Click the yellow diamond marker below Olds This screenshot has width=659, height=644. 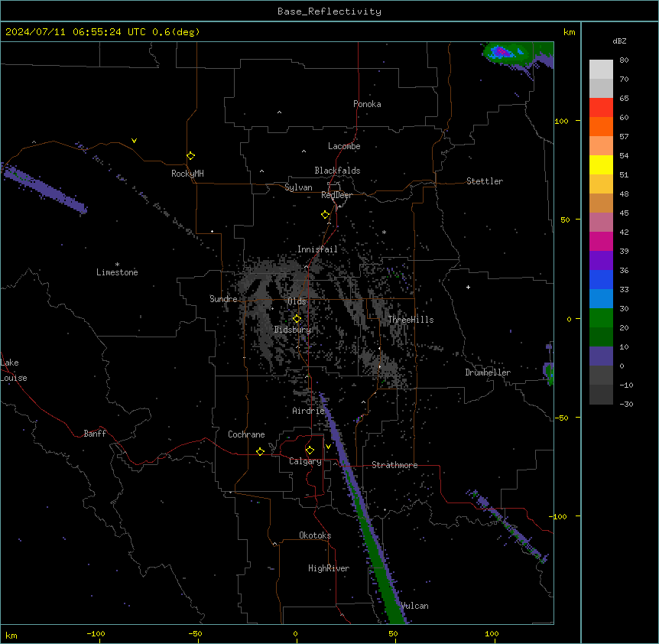coord(297,319)
